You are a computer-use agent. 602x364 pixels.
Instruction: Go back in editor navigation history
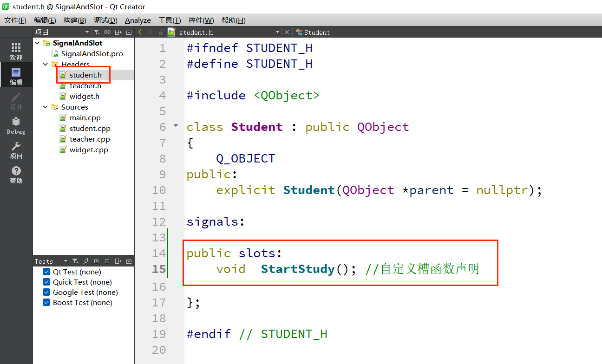coord(140,32)
